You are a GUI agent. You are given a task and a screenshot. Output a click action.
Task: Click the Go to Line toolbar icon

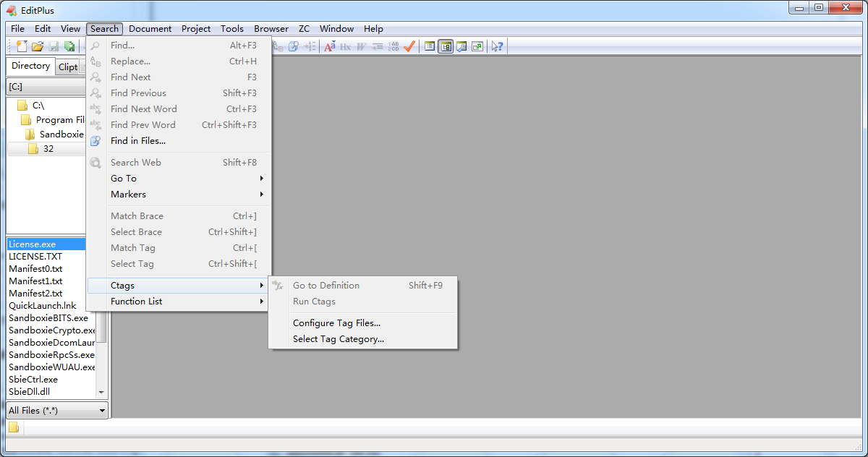pos(310,46)
